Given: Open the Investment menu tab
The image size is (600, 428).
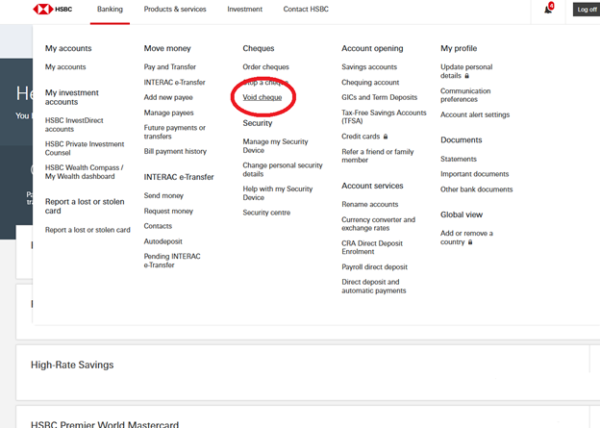Looking at the screenshot, I should pyautogui.click(x=245, y=9).
